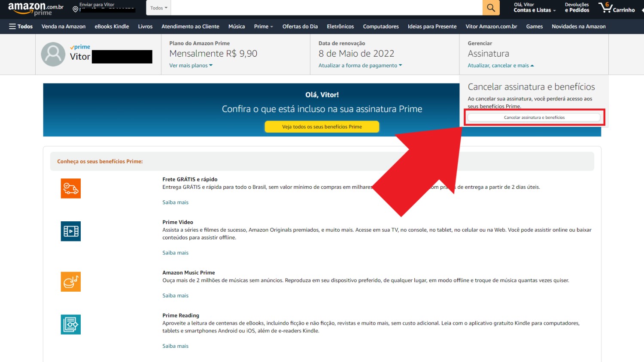The width and height of the screenshot is (644, 362).
Task: Click the Prime Video film icon
Action: (x=71, y=231)
